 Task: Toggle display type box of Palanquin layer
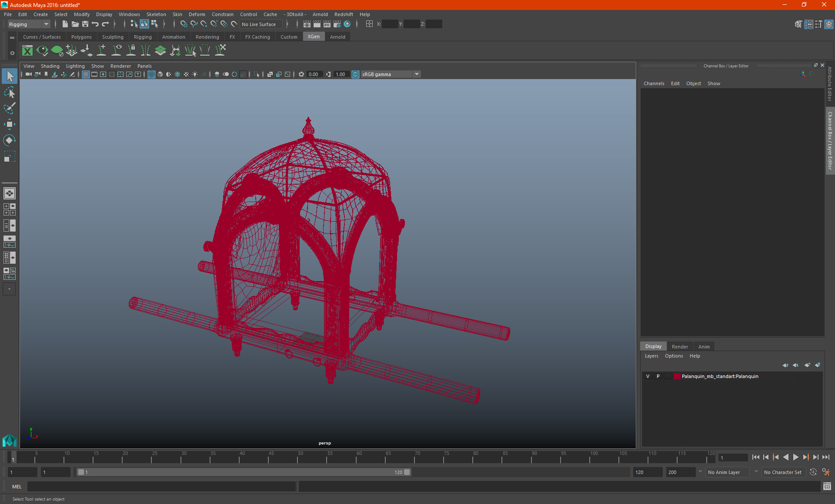coord(668,376)
